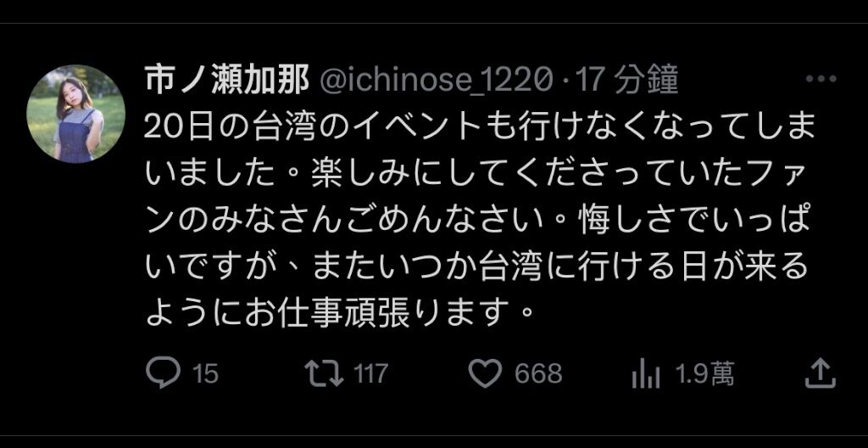Viewport: 868px width, 448px height.
Task: Open 市ノ瀬加那 display name profile
Action: [x=227, y=81]
